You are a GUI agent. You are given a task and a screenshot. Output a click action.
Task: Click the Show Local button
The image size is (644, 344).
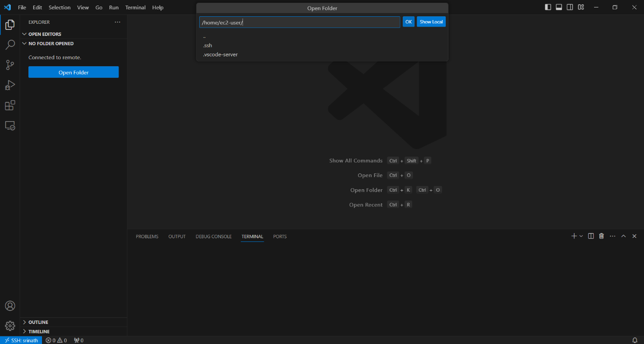[x=431, y=22]
